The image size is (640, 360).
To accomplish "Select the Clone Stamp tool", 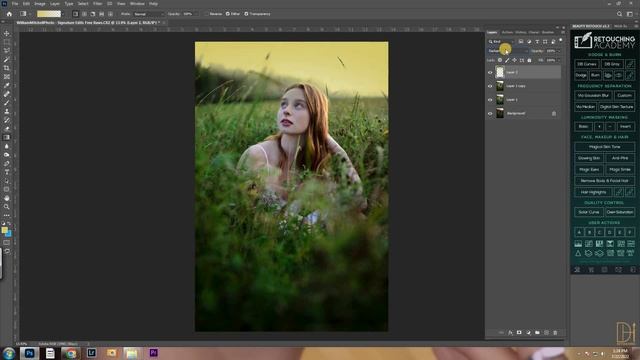I will [7, 111].
